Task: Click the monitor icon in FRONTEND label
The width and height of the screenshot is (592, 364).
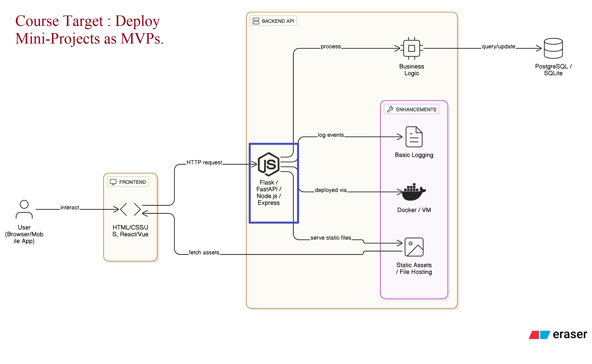Action: click(113, 182)
